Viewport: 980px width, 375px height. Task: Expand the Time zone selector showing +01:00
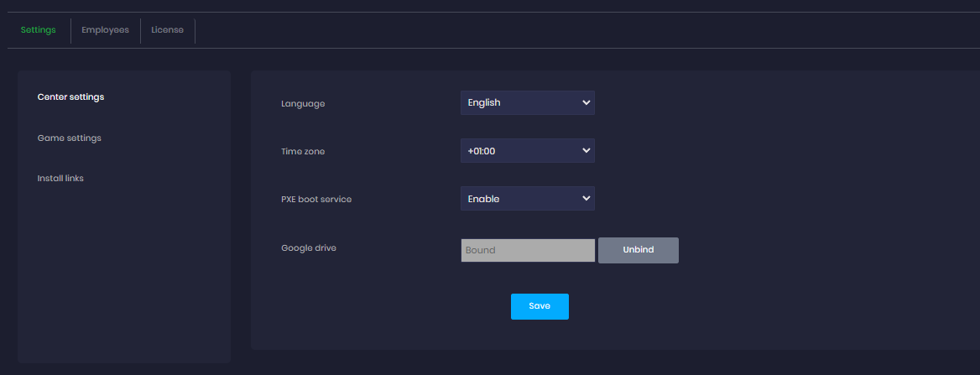pyautogui.click(x=527, y=151)
